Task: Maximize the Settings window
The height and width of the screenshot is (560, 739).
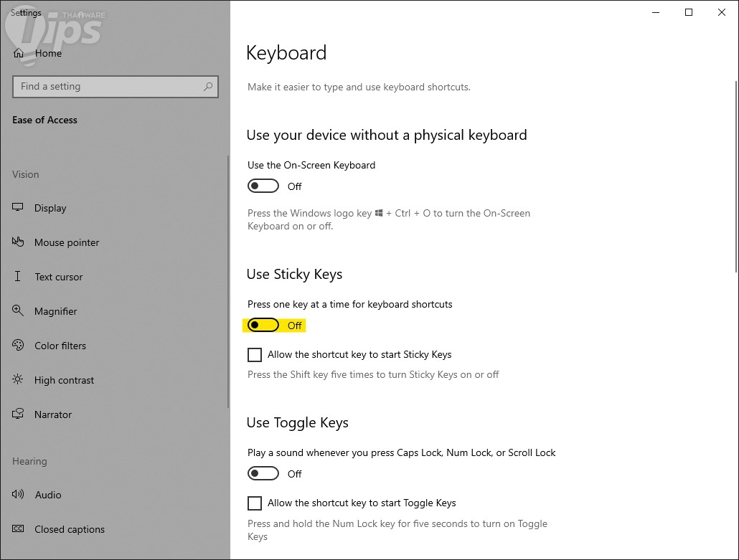Action: click(x=689, y=12)
